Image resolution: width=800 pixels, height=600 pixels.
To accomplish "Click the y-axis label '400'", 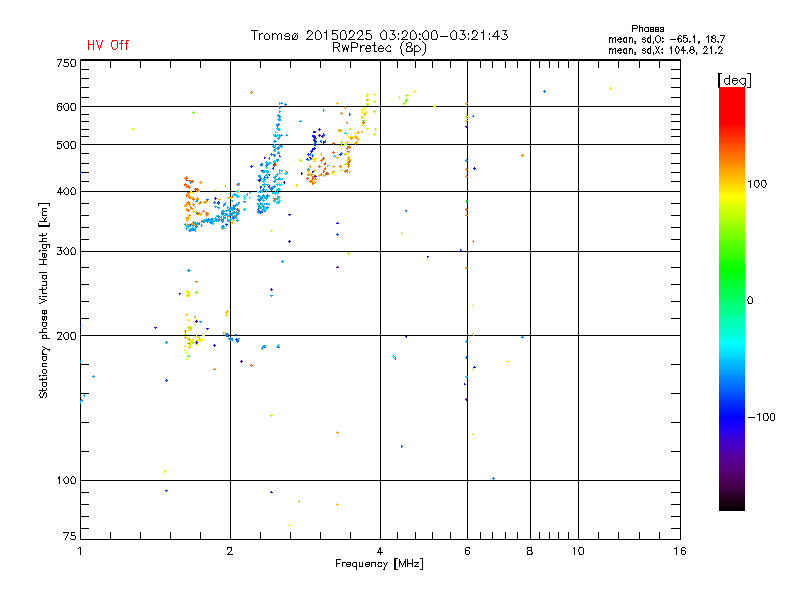I will pos(66,191).
